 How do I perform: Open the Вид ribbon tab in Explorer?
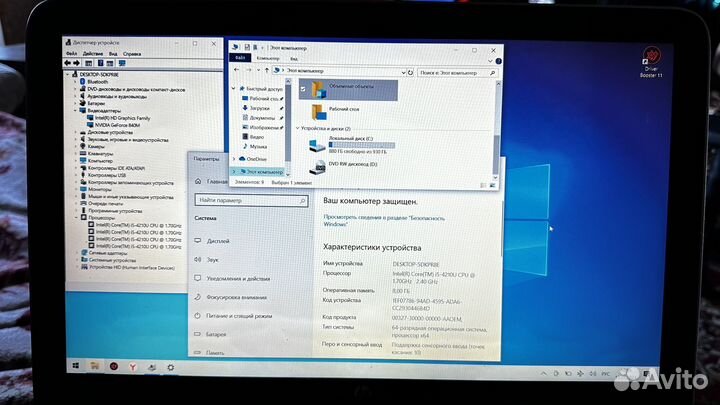pos(294,59)
